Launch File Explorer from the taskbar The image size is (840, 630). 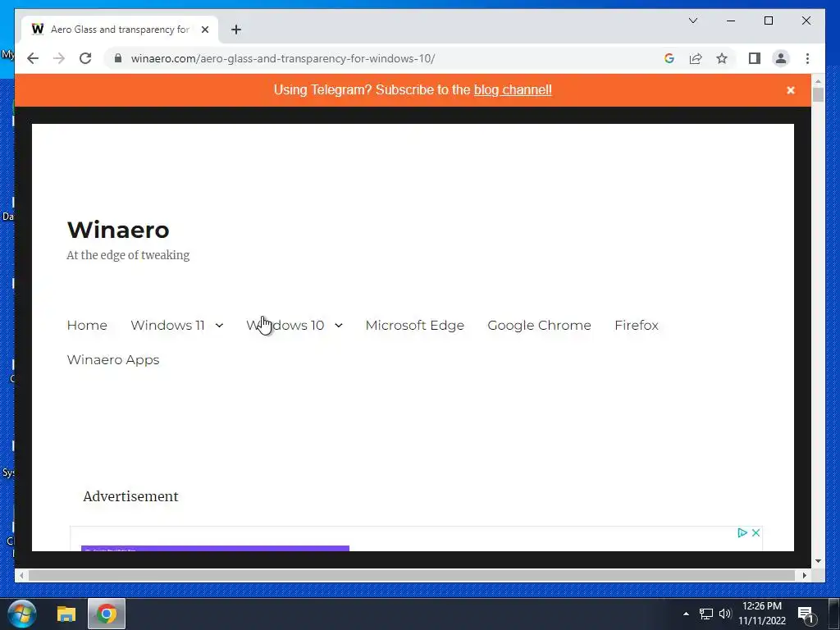coord(66,614)
